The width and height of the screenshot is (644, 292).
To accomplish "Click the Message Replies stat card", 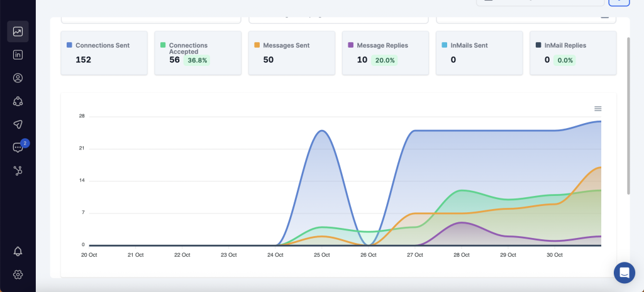I will point(385,53).
